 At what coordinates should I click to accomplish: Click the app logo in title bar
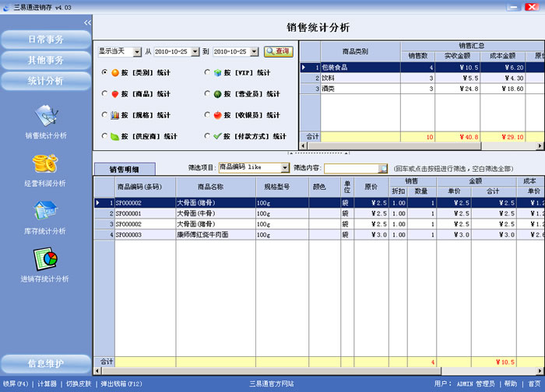point(6,7)
